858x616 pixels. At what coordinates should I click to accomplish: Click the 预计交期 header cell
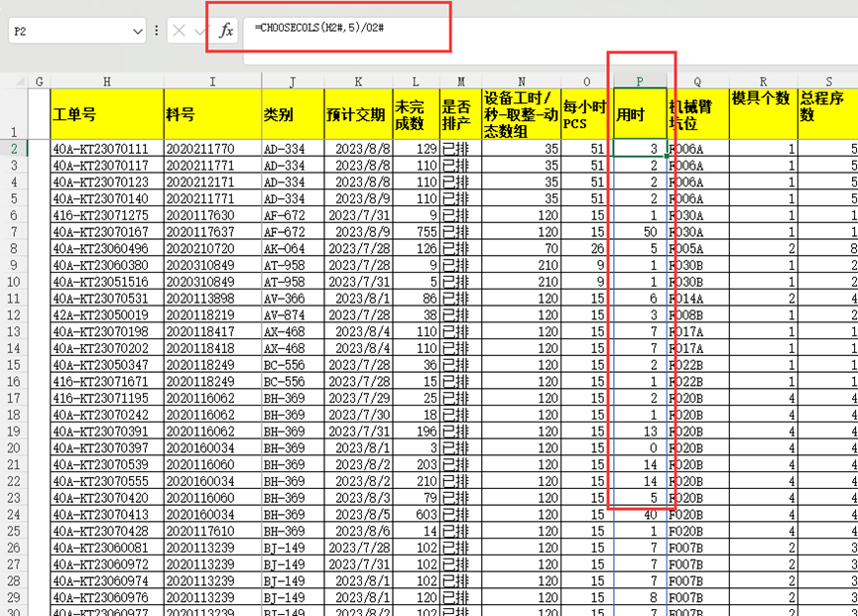(x=358, y=114)
